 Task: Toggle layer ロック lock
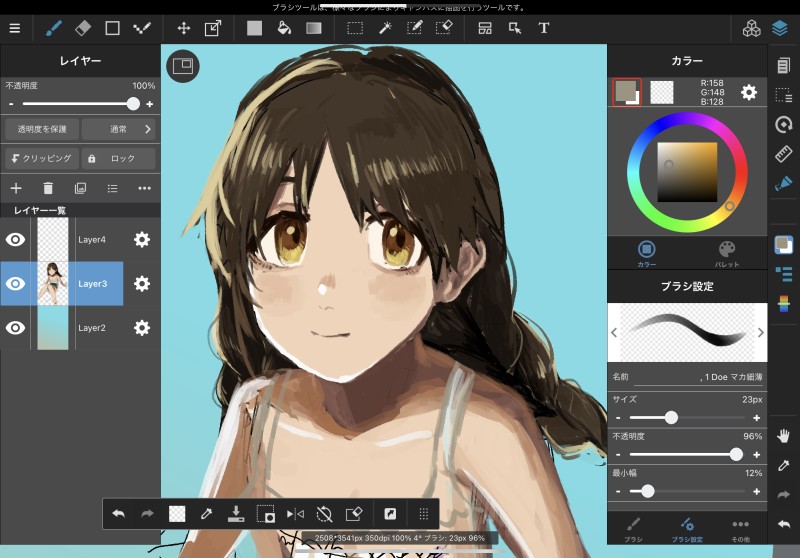(x=118, y=158)
